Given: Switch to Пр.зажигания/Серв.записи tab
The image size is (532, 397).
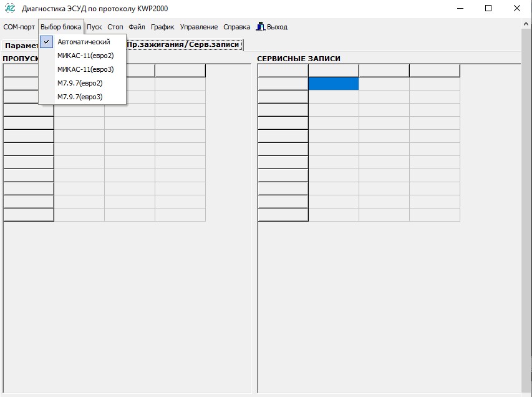Looking at the screenshot, I should (x=183, y=44).
